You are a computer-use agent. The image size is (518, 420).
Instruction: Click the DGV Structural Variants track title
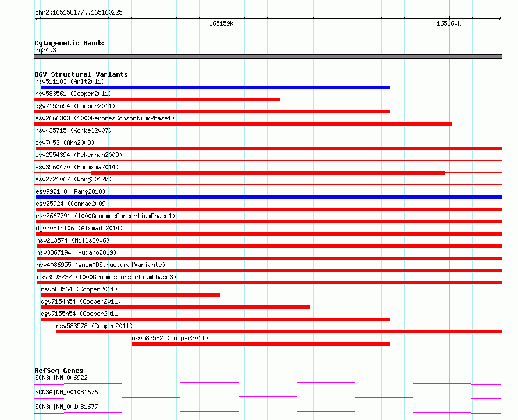point(81,74)
